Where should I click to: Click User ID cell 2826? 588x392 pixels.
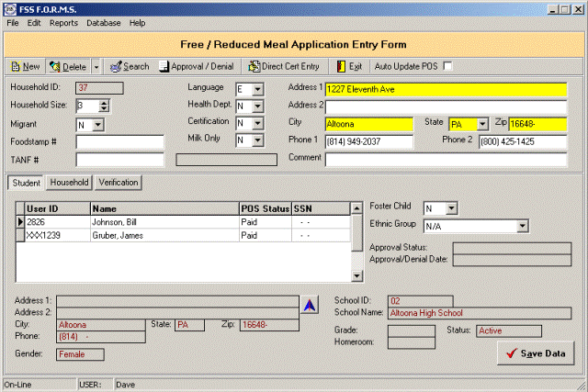[x=57, y=222]
